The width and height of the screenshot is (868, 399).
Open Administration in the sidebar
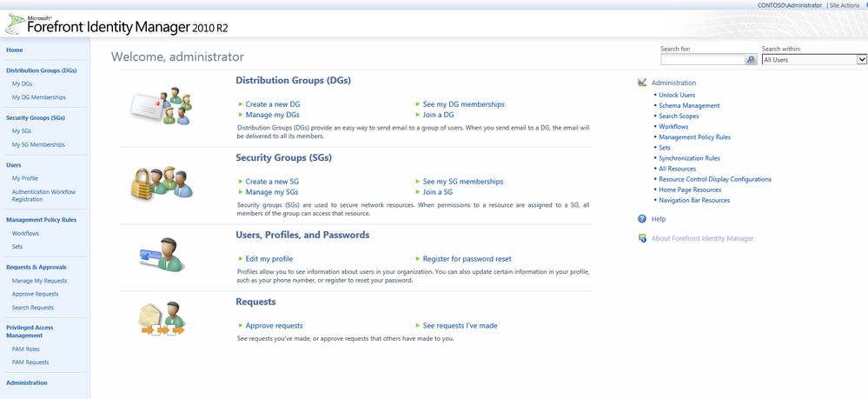pyautogui.click(x=27, y=382)
